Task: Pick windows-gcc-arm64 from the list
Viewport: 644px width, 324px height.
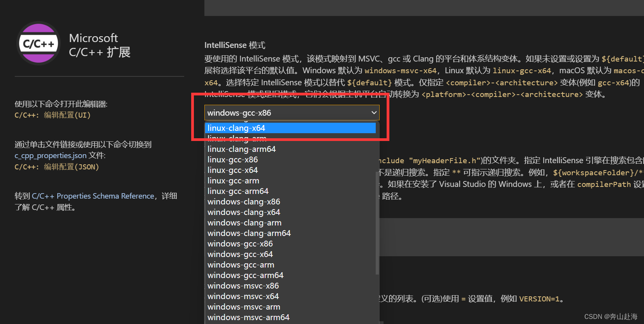Action: pyautogui.click(x=290, y=275)
